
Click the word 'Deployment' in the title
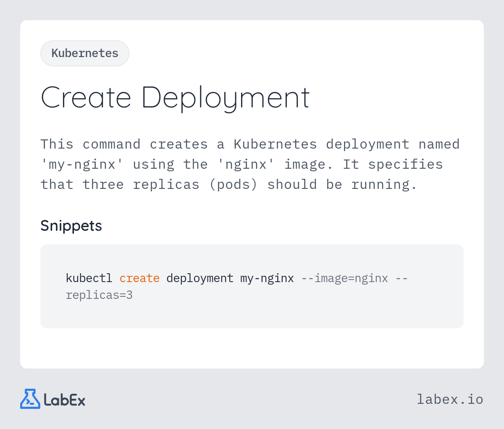[226, 98]
